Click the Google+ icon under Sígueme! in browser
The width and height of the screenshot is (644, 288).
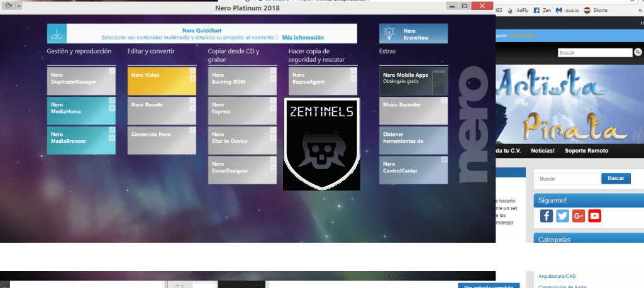[x=579, y=216]
